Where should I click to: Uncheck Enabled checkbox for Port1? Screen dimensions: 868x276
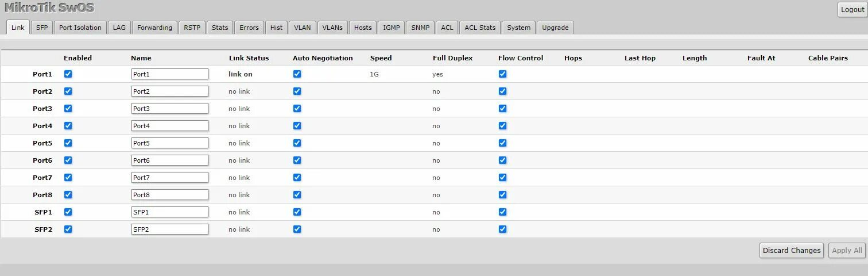[x=68, y=74]
